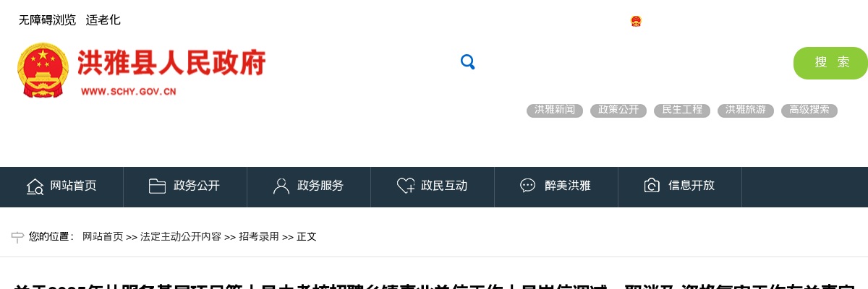
Task: Select the 民生工程 quick search tag
Action: click(682, 111)
